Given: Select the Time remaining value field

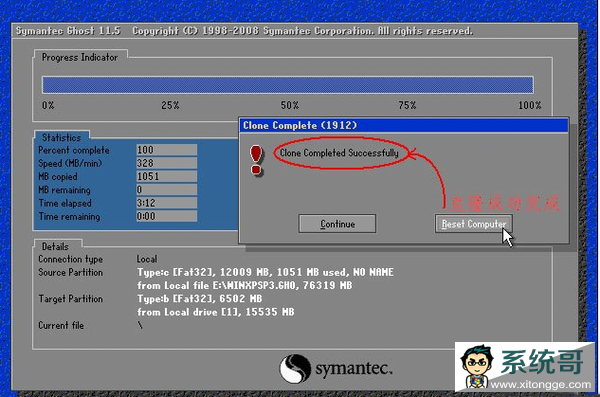Looking at the screenshot, I should pyautogui.click(x=167, y=216).
